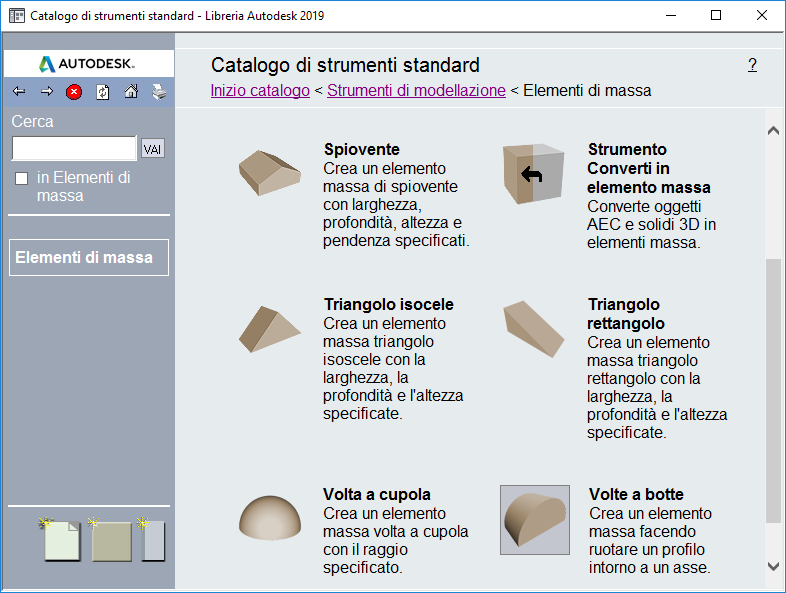Click the Autodesk logo

(x=87, y=64)
